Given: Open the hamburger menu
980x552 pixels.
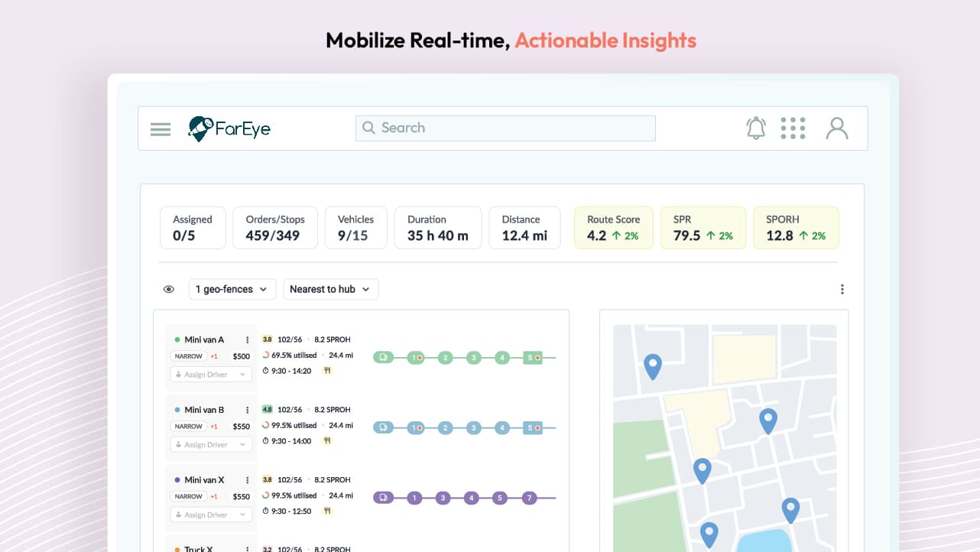Looking at the screenshot, I should coord(161,129).
